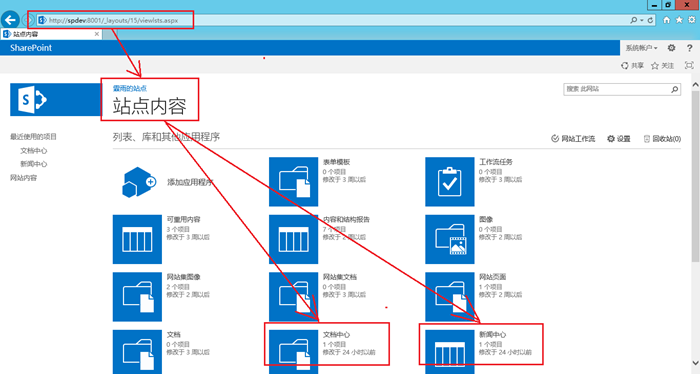Open 设置 settings link with gear
This screenshot has height=374, width=700.
click(x=619, y=139)
